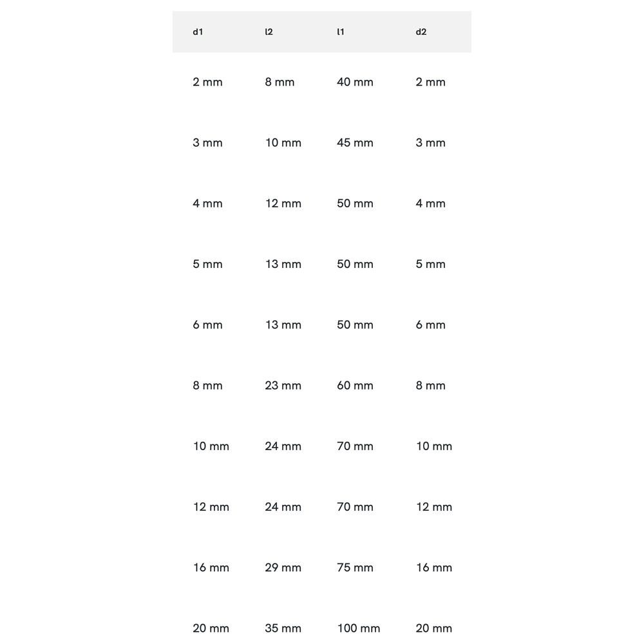644x644 pixels.
Task: Click the l2 column header
Action: (x=269, y=32)
